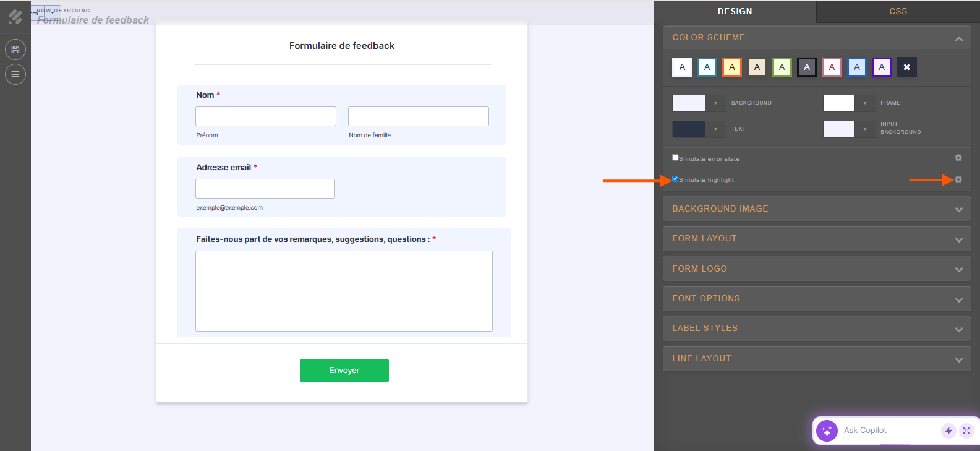Open settings gear for Simulate highlight
This screenshot has height=451, width=980.
[958, 179]
